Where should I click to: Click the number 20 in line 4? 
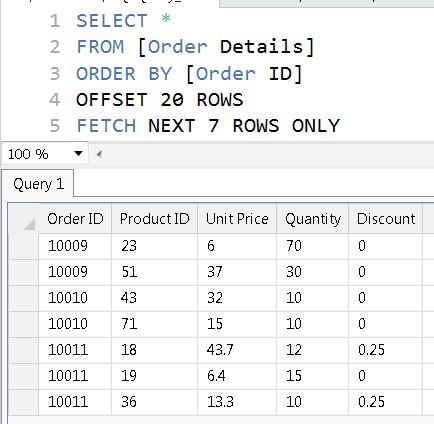(x=172, y=100)
